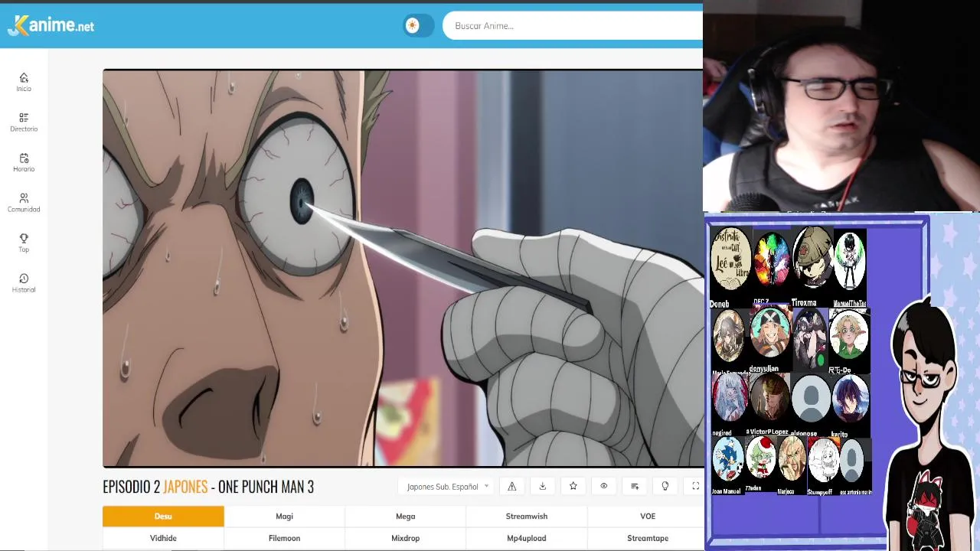The image size is (980, 551).
Task: Open the episode list icon
Action: pos(635,487)
